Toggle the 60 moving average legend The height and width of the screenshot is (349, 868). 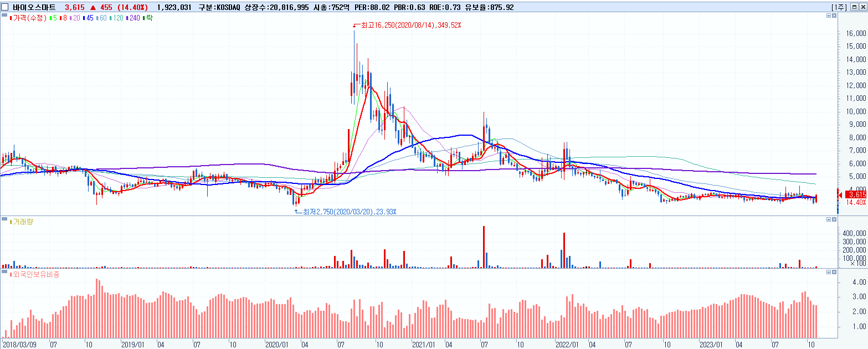(101, 18)
